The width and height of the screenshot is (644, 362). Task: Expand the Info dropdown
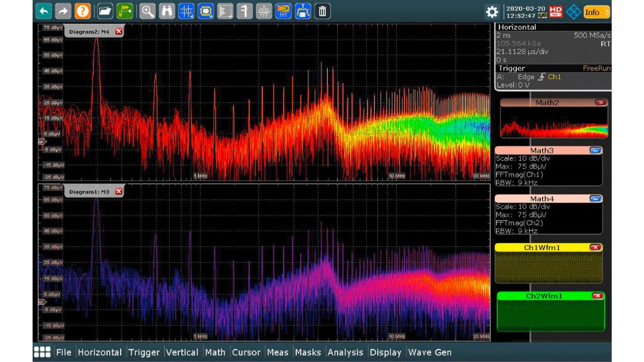point(596,12)
